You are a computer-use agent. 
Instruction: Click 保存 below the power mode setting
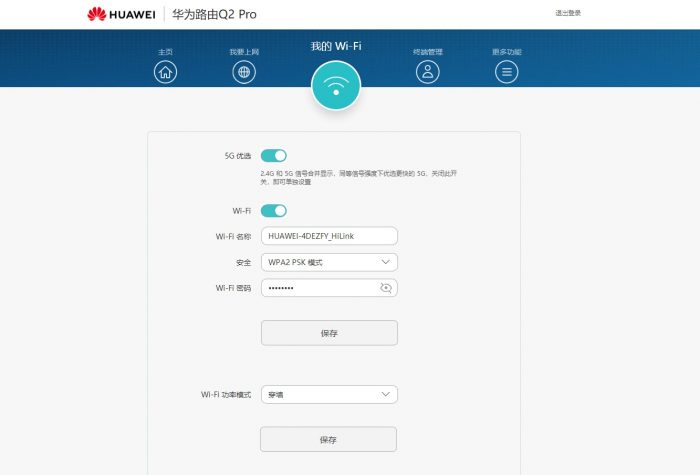[329, 439]
